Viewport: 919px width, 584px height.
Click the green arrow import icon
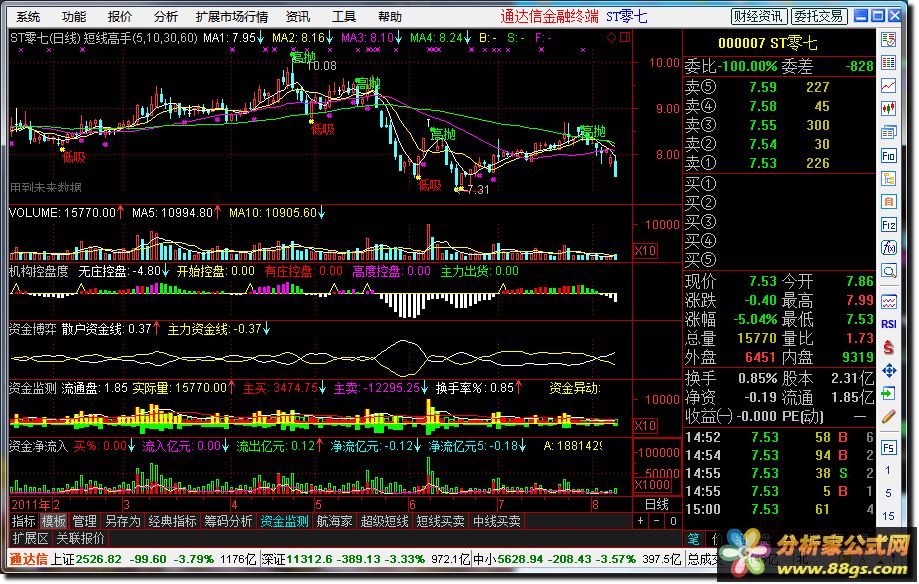(889, 393)
